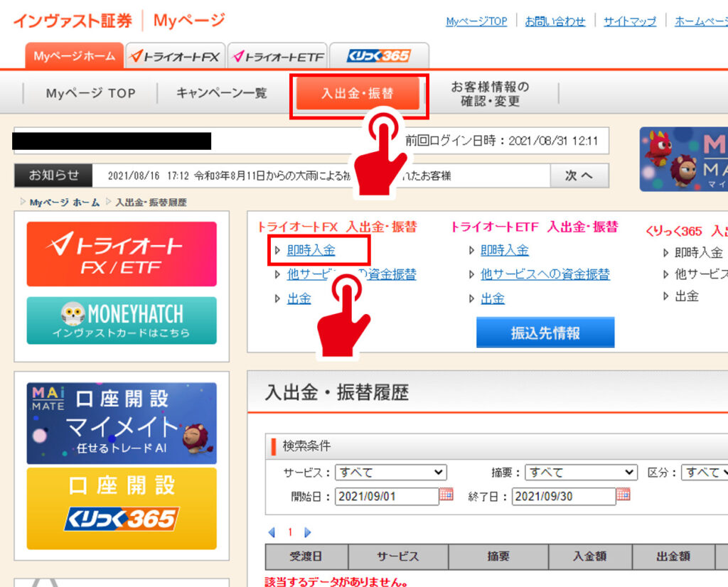Open calendar icon next to 開始日 field
This screenshot has height=587, width=728.
[446, 495]
